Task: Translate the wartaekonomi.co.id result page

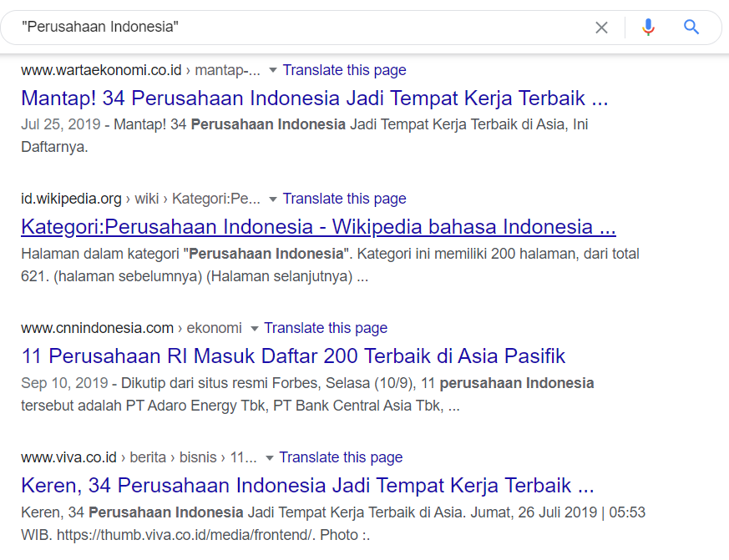Action: point(344,70)
